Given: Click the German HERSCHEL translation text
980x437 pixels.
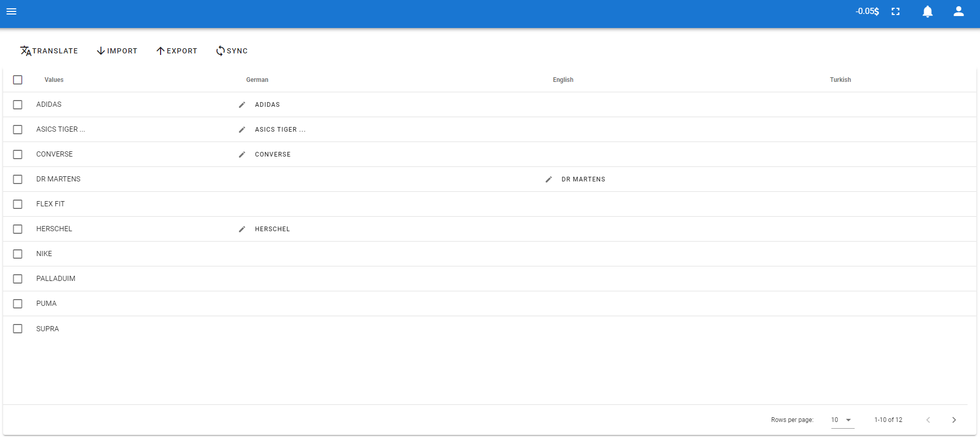Looking at the screenshot, I should pyautogui.click(x=272, y=229).
